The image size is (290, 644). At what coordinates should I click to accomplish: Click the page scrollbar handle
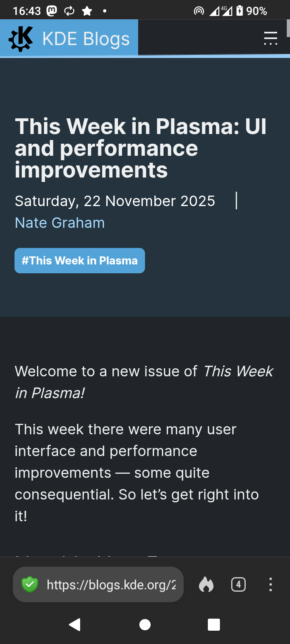288,28
